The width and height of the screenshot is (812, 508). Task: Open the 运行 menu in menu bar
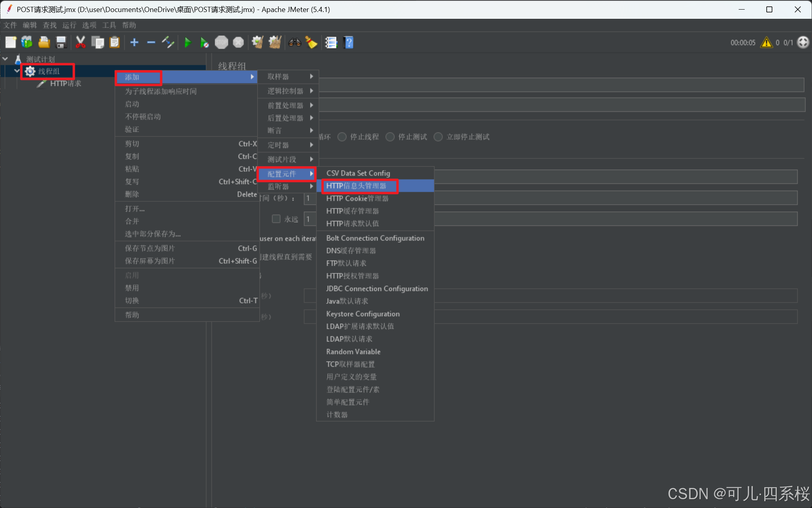coord(69,25)
